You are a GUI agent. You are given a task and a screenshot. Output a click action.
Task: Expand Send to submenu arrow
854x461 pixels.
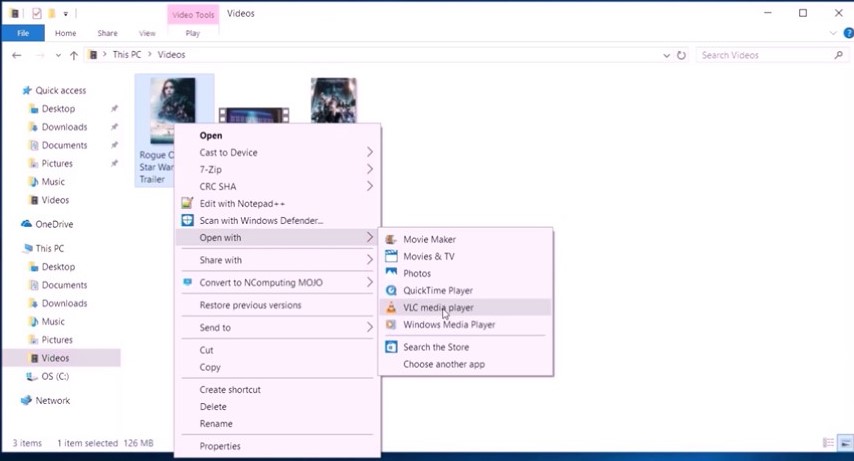[370, 327]
